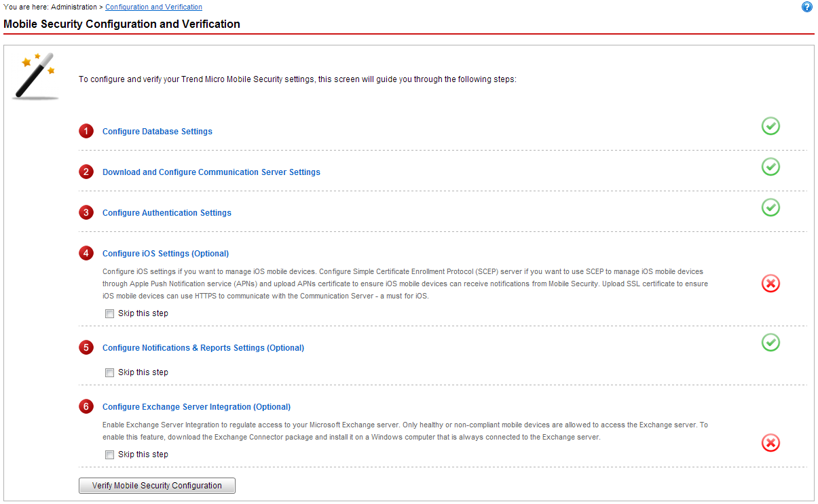
Task: Click green checkmark for Communication Server step
Action: (x=770, y=167)
